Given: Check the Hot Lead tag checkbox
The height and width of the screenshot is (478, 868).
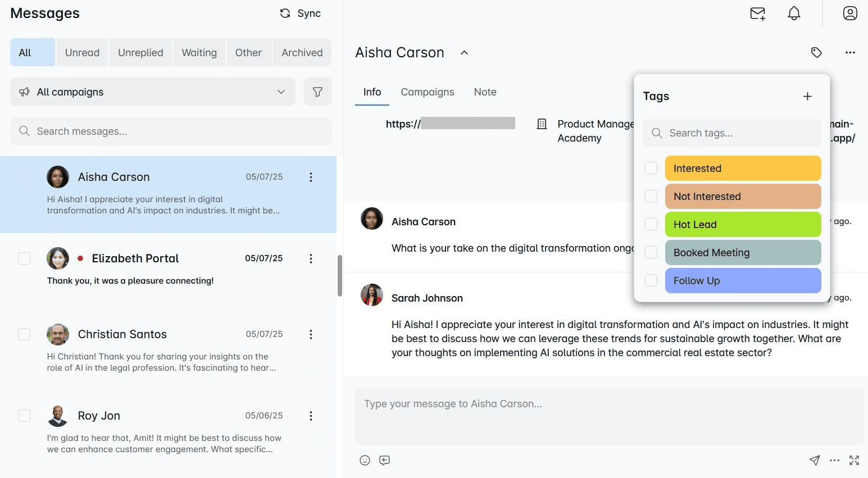Looking at the screenshot, I should [x=651, y=224].
